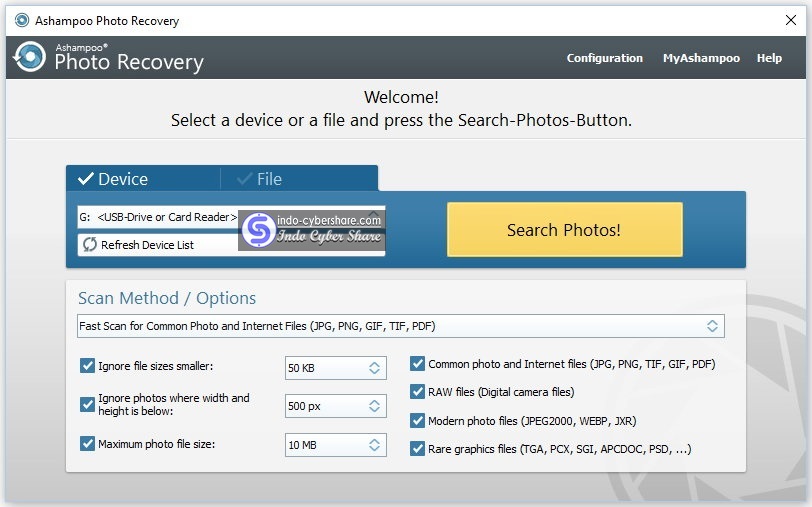The width and height of the screenshot is (812, 507).
Task: Click the 'Maximum photo file size:' label
Action: tap(156, 444)
